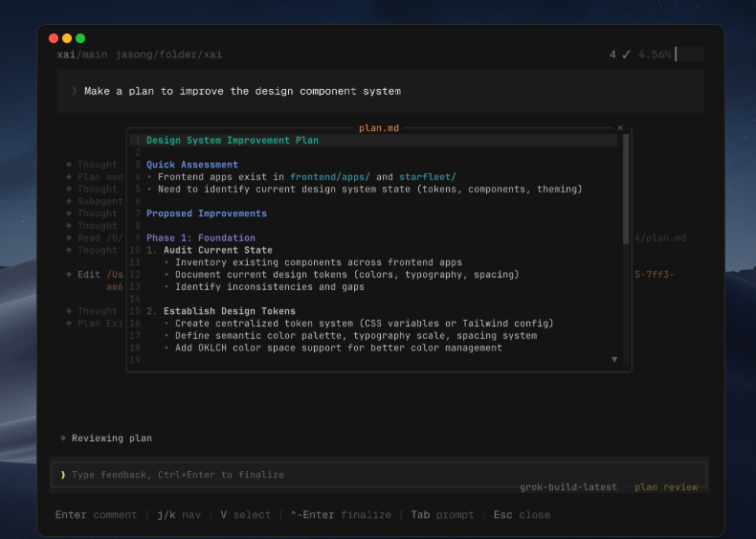
Task: Click the diamond beside Read entry
Action: [69, 237]
